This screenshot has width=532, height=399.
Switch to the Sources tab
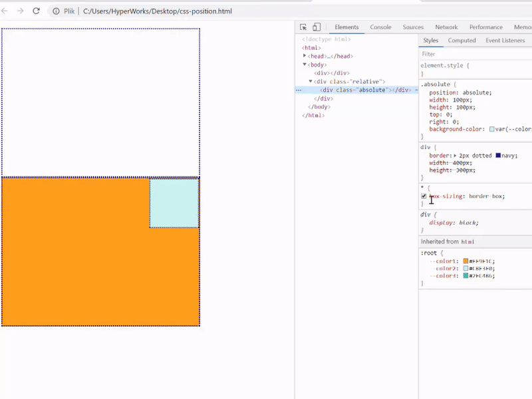[x=413, y=27]
